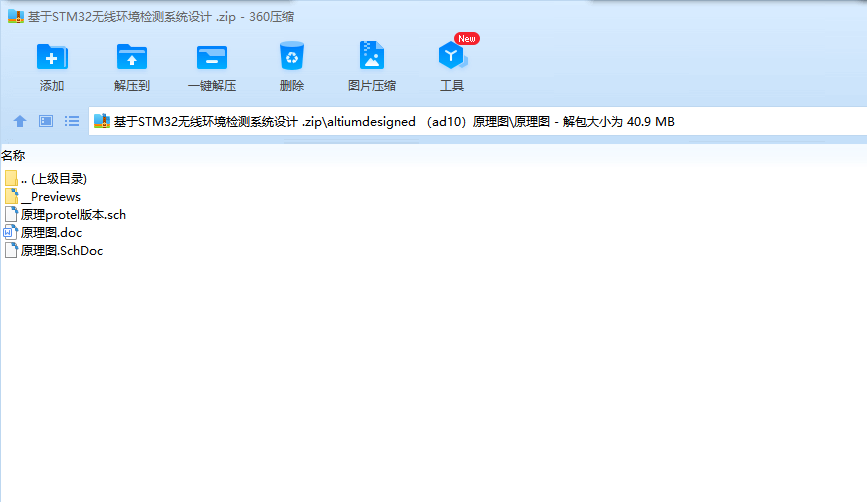Switch to the details view icon
867x502 pixels.
[46, 121]
